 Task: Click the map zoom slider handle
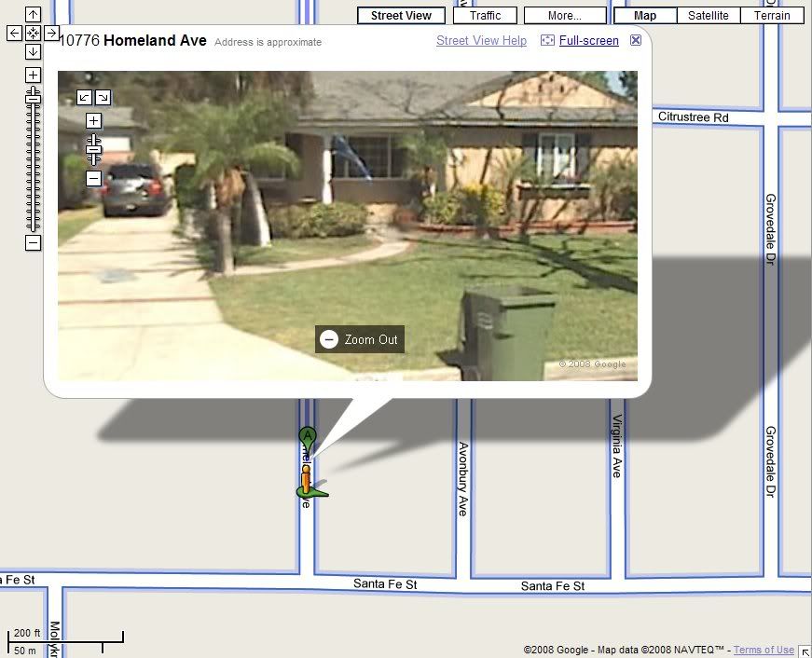33,96
